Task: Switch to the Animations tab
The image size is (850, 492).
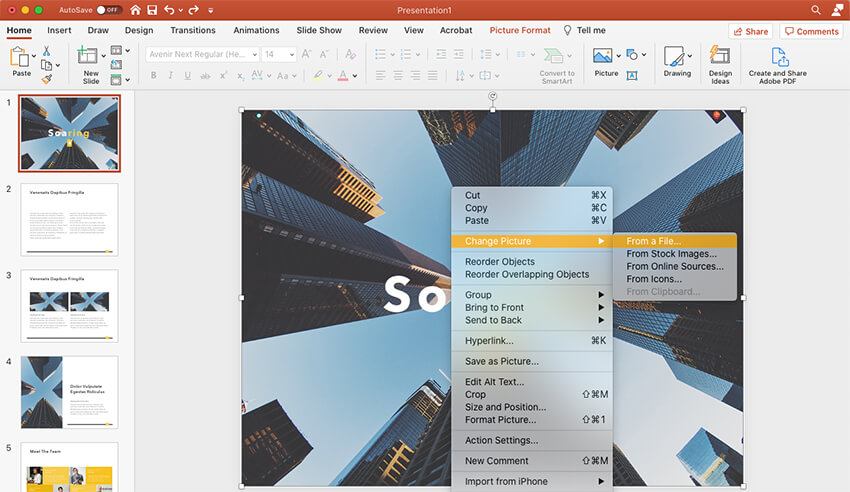Action: [x=256, y=30]
